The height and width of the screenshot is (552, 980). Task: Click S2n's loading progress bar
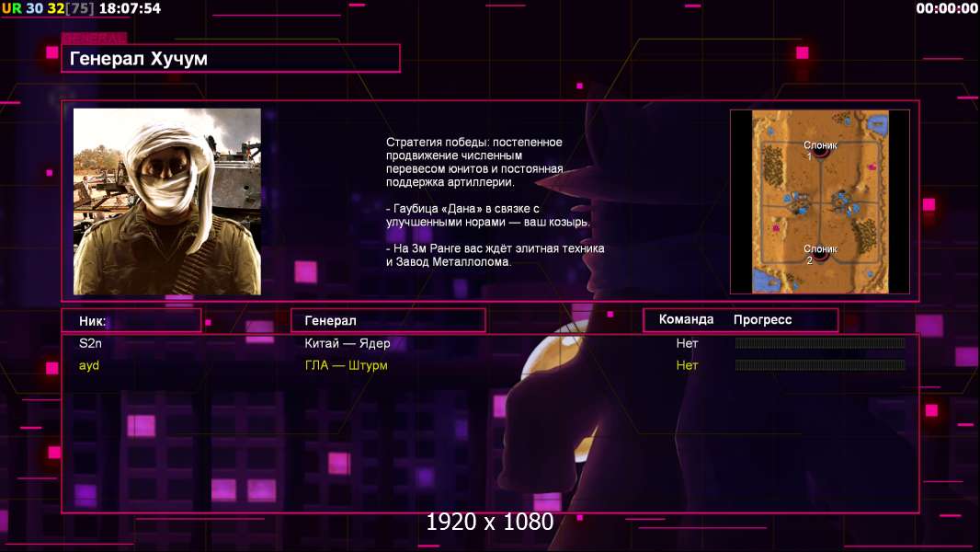(x=820, y=342)
